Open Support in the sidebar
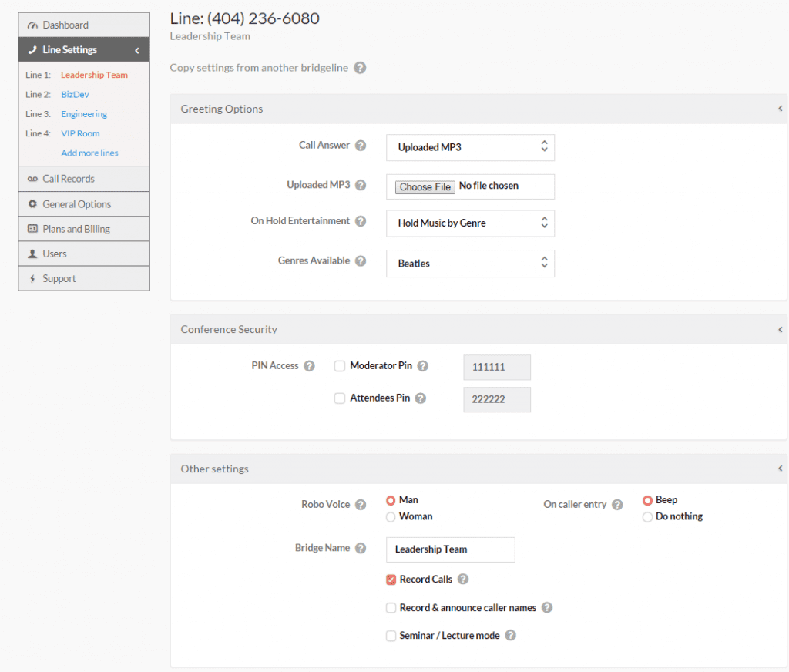This screenshot has width=789, height=672. pos(84,278)
